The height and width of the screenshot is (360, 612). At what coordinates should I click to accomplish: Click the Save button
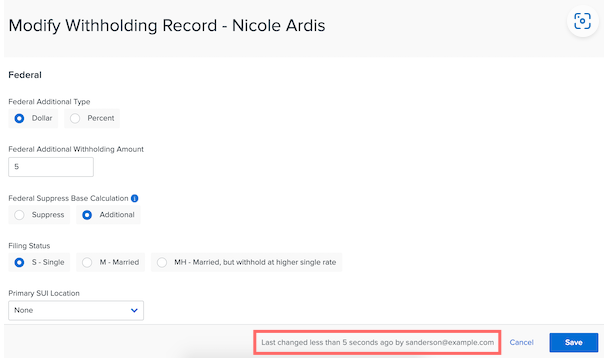pyautogui.click(x=574, y=342)
